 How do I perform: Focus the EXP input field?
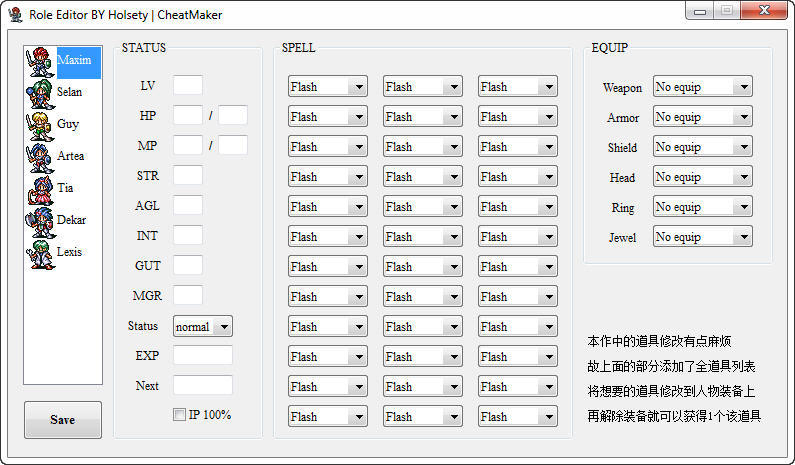203,356
